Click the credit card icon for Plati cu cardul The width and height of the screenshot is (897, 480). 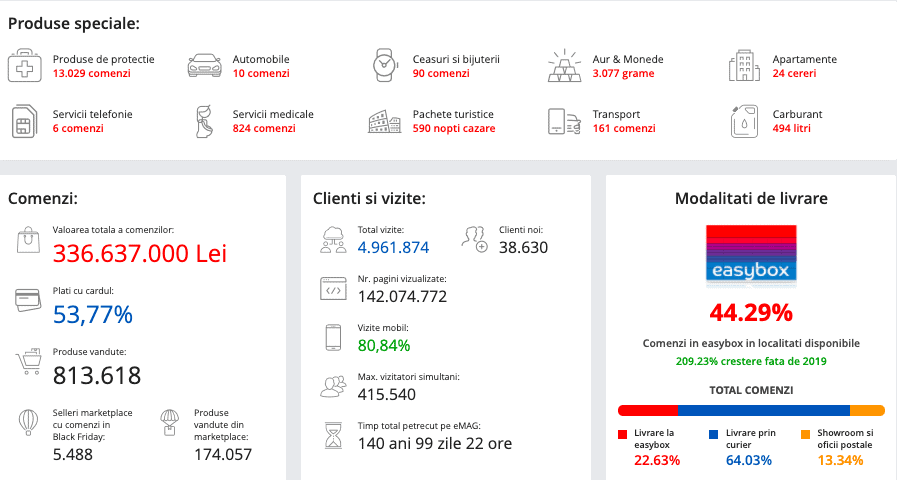tap(27, 300)
